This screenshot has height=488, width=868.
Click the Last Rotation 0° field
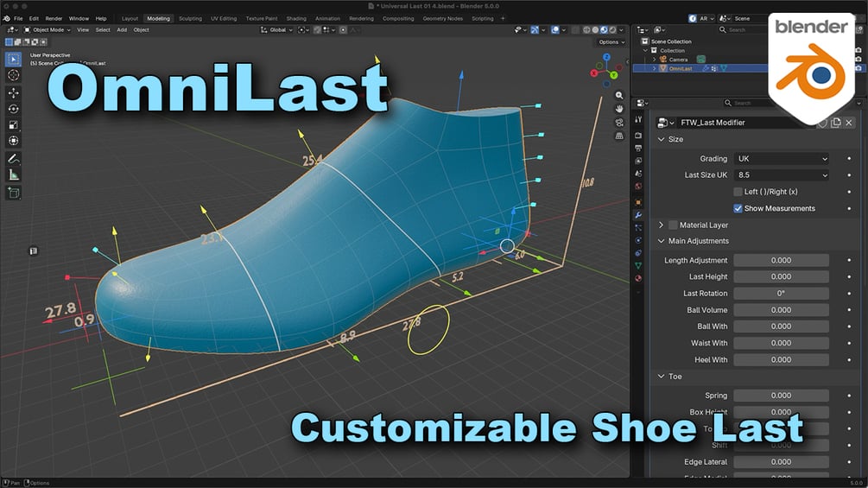[x=781, y=294]
